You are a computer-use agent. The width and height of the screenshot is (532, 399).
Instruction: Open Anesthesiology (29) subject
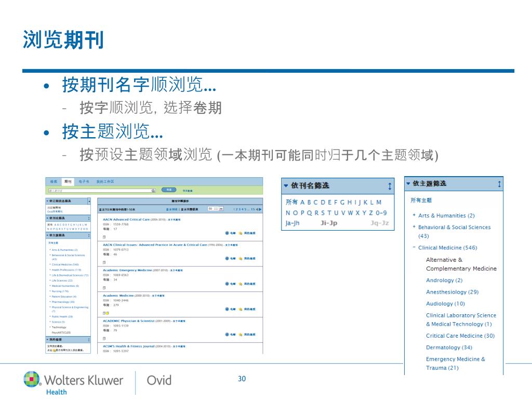tap(453, 292)
